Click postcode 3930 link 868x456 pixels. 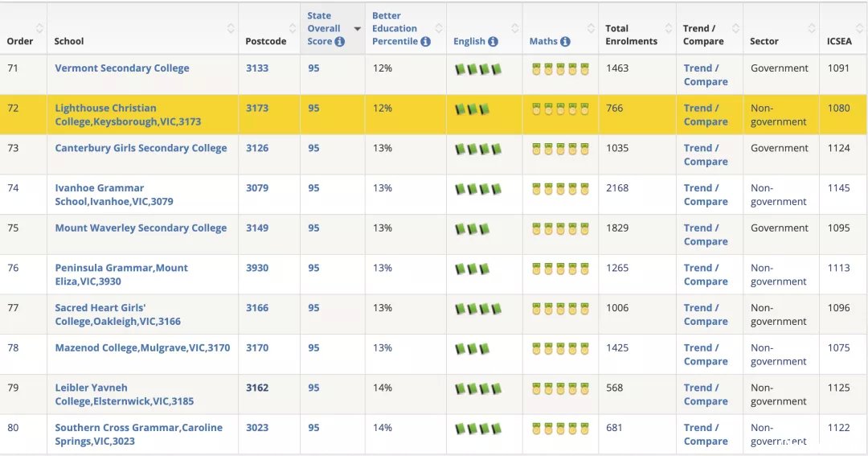point(257,268)
